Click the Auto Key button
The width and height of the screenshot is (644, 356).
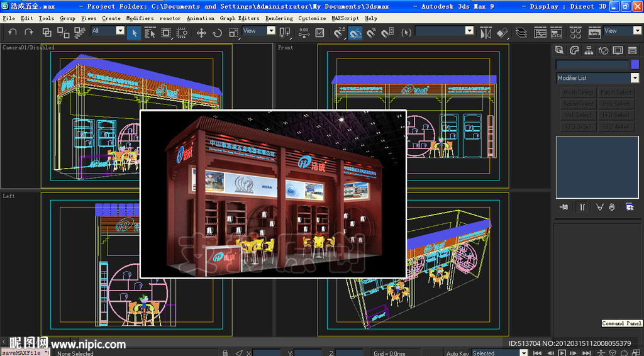tap(457, 353)
